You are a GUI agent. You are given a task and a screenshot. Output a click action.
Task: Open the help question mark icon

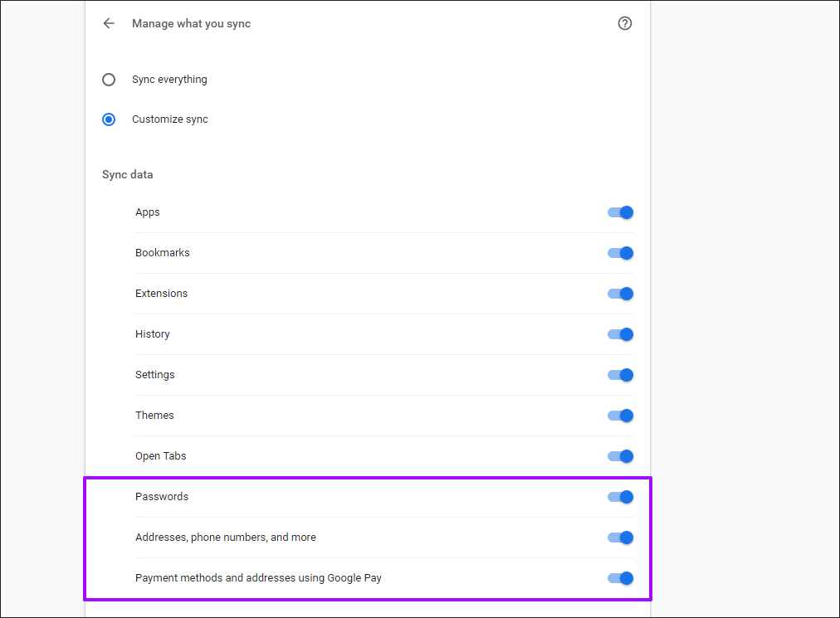[625, 23]
